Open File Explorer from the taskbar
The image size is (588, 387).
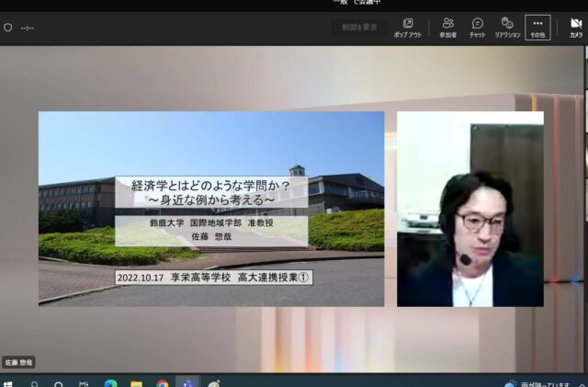(137, 383)
